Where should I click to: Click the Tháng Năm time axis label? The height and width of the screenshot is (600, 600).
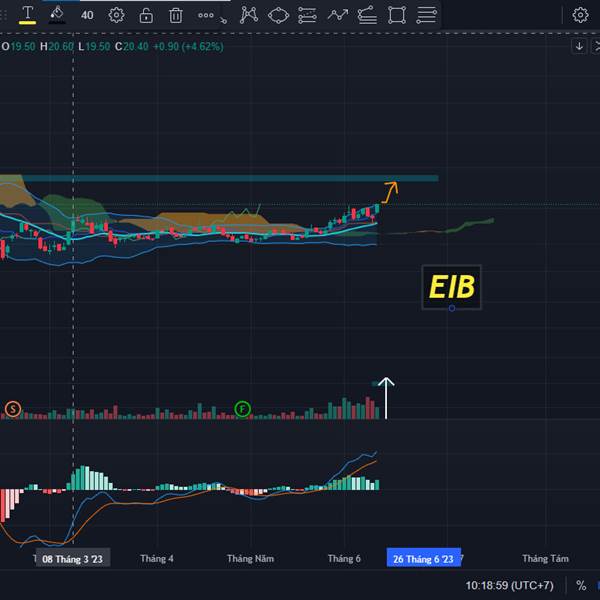250,558
